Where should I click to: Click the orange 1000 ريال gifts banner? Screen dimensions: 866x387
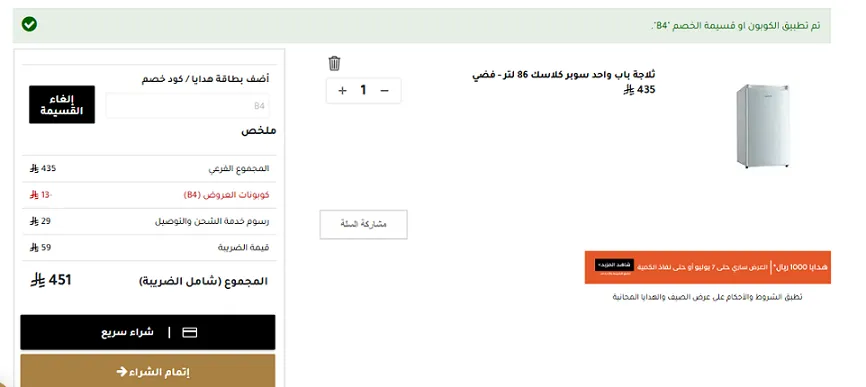tap(707, 267)
